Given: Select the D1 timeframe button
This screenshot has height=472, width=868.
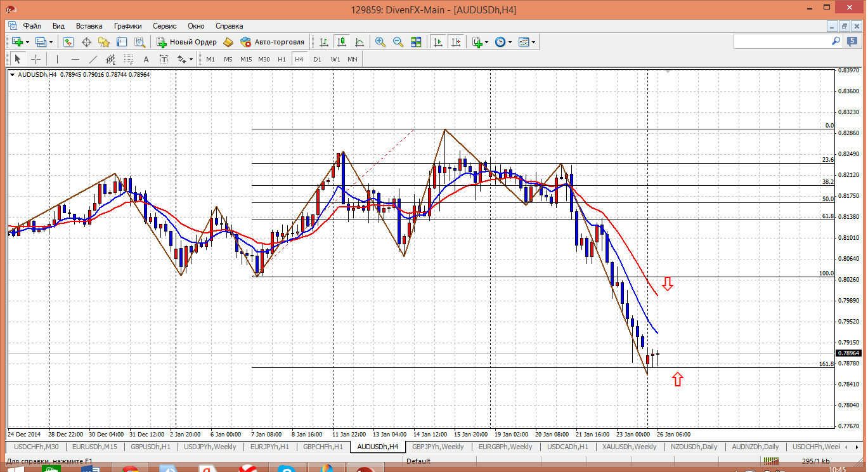Looking at the screenshot, I should tap(317, 59).
